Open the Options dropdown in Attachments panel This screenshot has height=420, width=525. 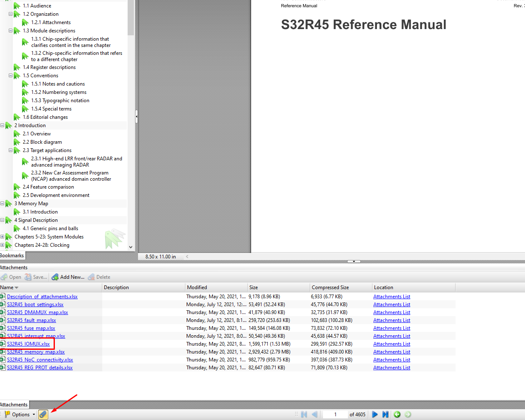click(x=21, y=414)
